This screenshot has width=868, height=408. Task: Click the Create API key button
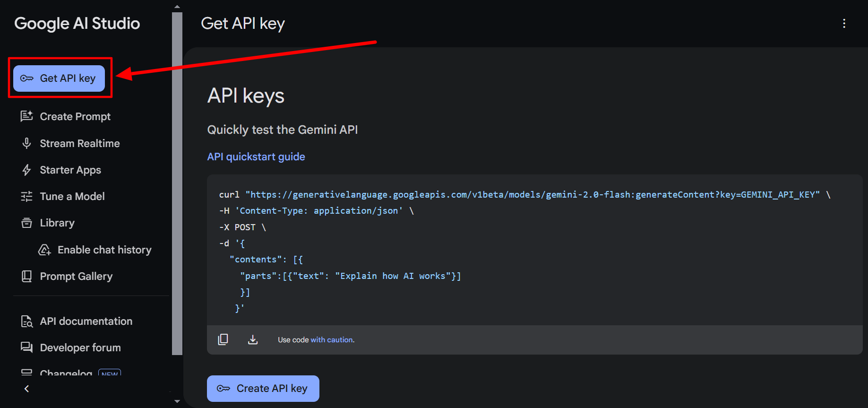[x=263, y=389]
